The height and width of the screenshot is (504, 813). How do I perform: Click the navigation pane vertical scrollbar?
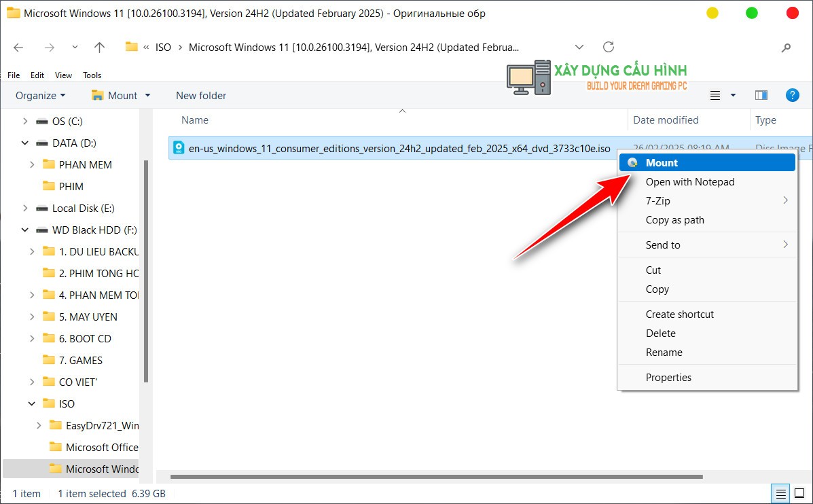[146, 270]
